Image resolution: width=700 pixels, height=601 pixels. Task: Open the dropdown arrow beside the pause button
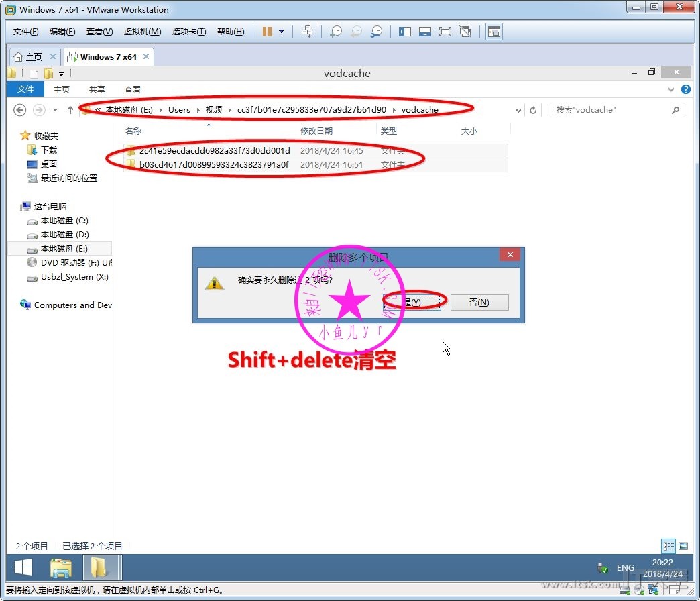tap(281, 32)
